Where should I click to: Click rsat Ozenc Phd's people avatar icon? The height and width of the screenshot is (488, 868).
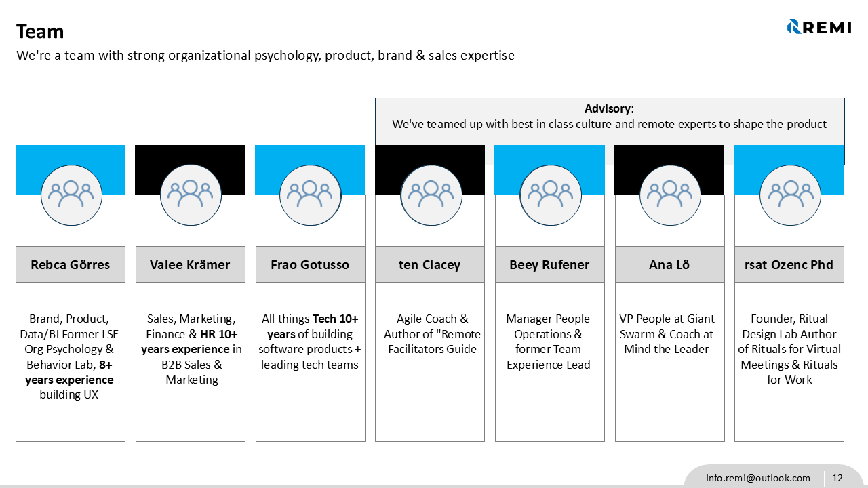tap(789, 195)
